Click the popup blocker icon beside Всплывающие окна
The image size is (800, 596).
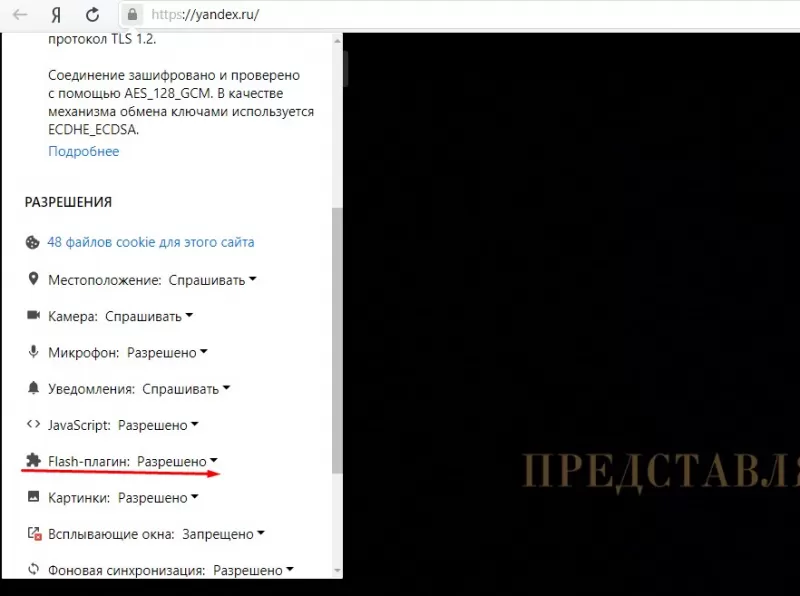[x=32, y=533]
